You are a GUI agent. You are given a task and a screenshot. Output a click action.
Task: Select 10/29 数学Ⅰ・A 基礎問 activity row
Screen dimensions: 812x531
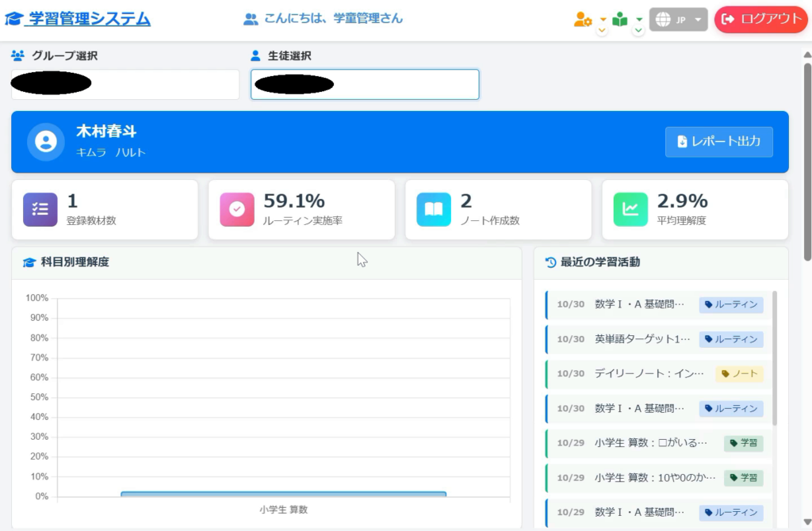pos(657,512)
